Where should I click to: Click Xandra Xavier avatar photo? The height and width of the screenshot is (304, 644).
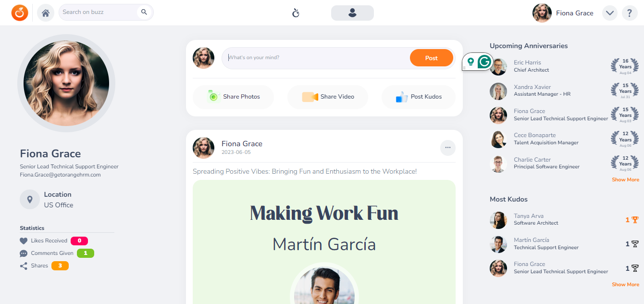coord(498,91)
